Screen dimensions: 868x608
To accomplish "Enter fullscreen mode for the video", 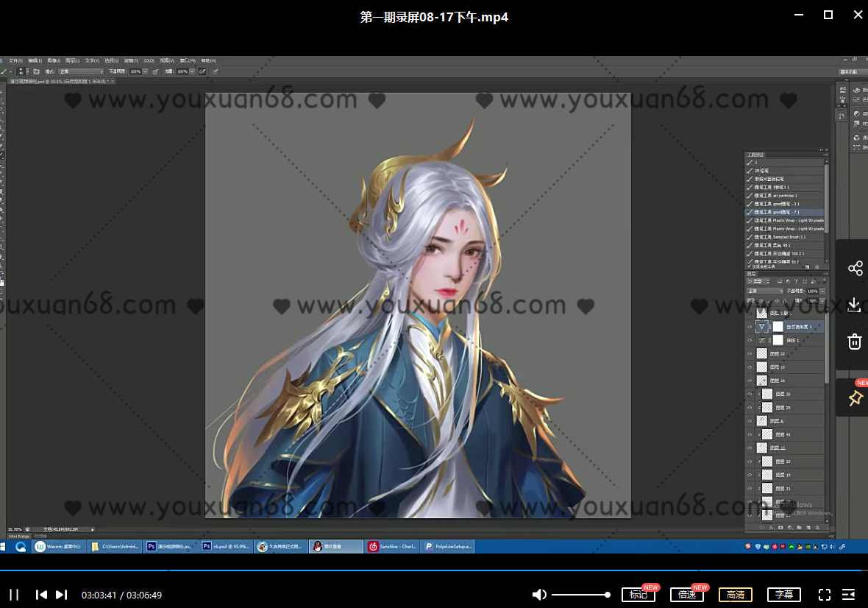I will click(x=825, y=594).
